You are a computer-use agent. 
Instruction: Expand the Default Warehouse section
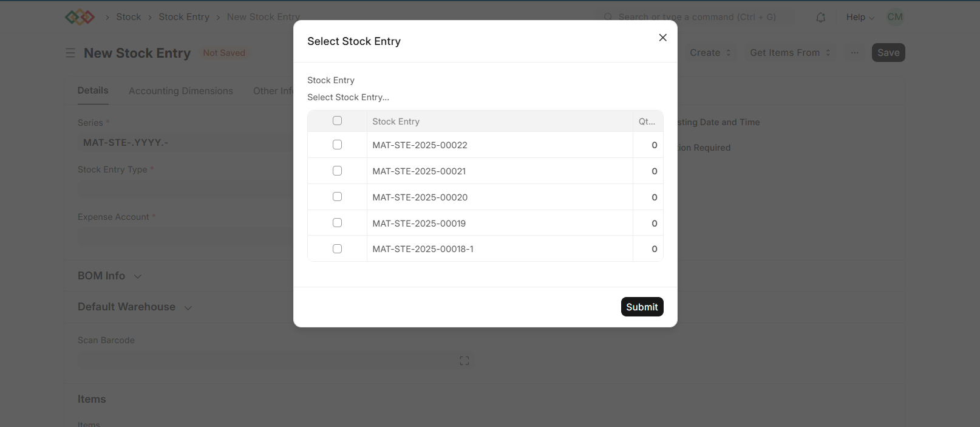pos(135,307)
